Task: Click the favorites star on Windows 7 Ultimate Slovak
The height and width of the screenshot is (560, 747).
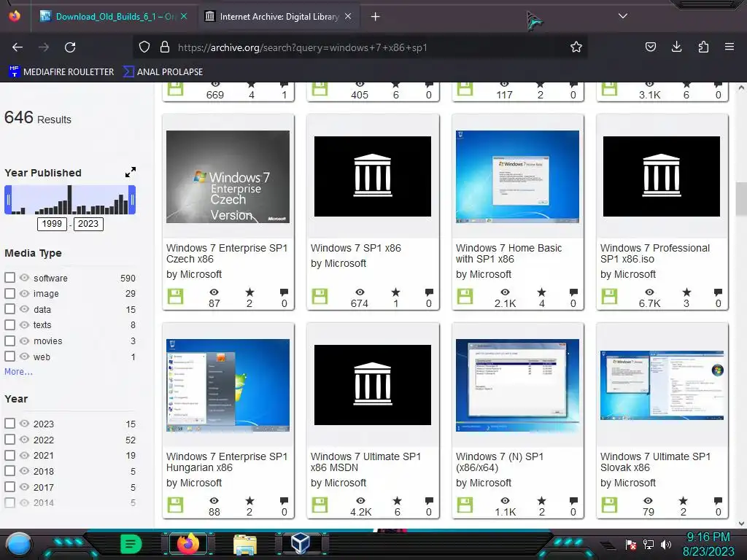Action: 683,500
